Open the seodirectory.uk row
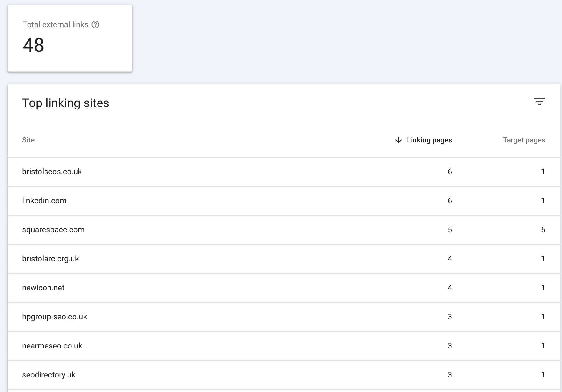Viewport: 562px width, 392px height. pos(283,375)
